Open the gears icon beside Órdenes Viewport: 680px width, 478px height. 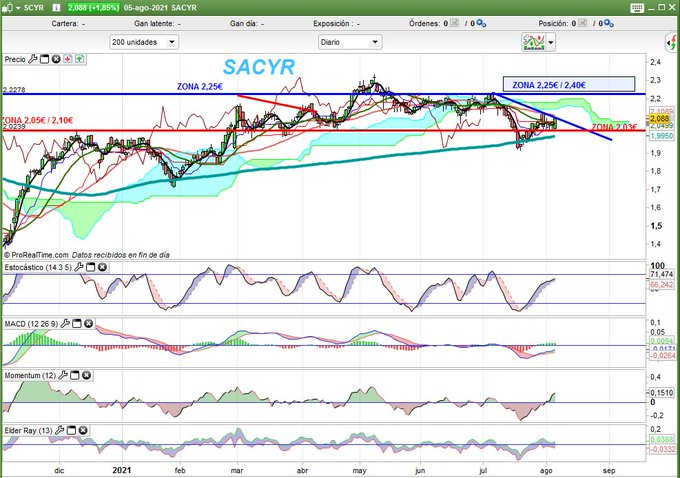pyautogui.click(x=481, y=23)
